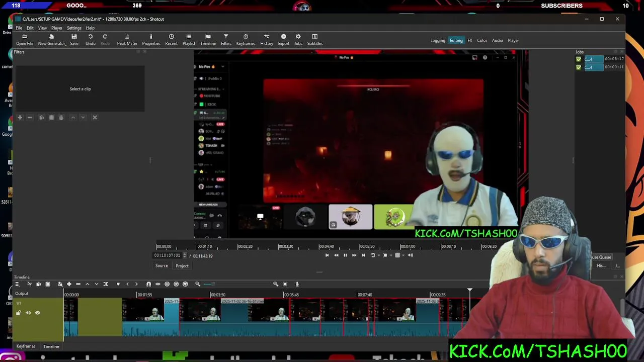The width and height of the screenshot is (644, 362).
Task: Add a filter with plus button
Action: point(20,118)
